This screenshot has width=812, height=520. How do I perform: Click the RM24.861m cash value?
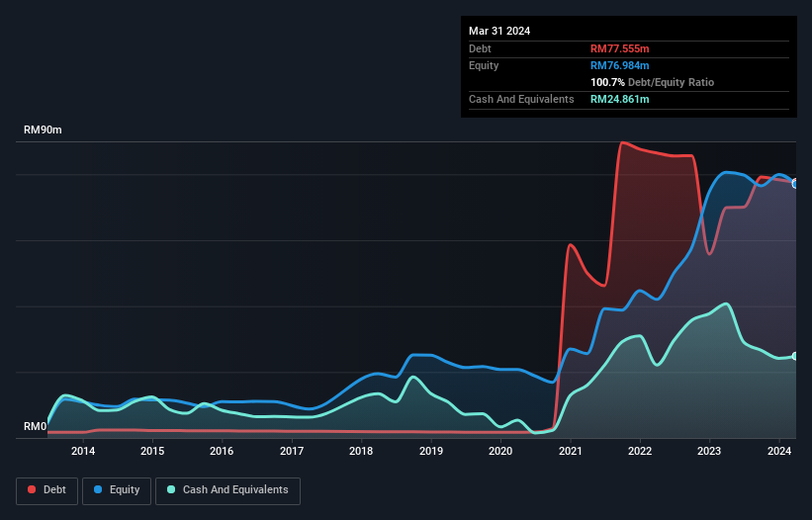point(619,99)
